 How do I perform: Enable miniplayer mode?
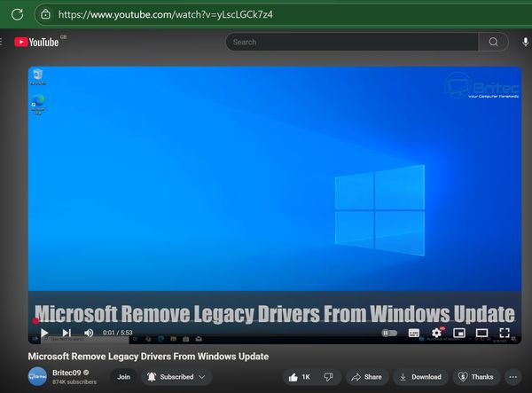coord(459,333)
